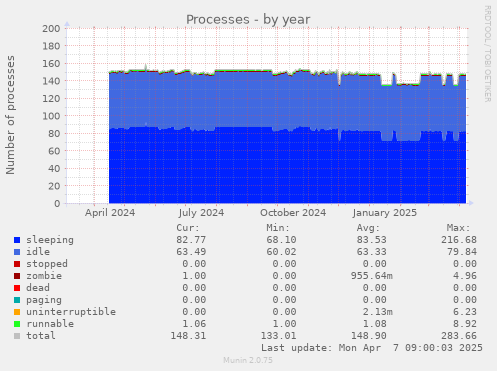Click the idle legend color swatch
Screen dimensions: 497x371
(17, 252)
